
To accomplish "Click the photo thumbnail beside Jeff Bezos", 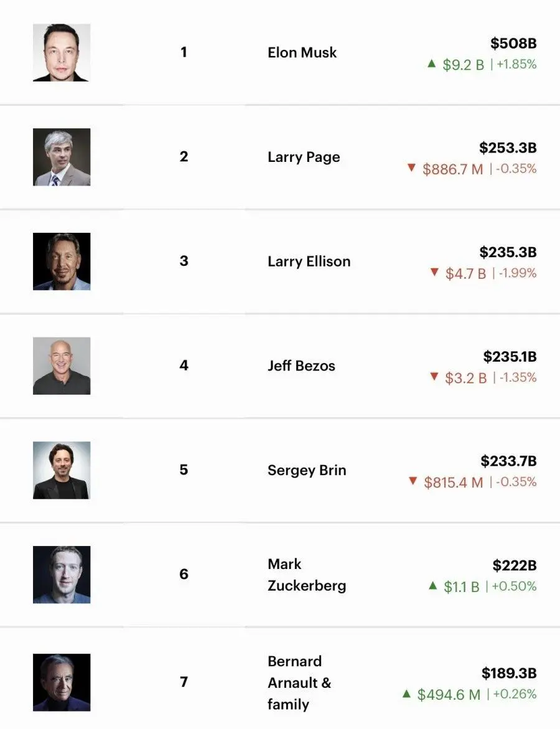I will (62, 366).
